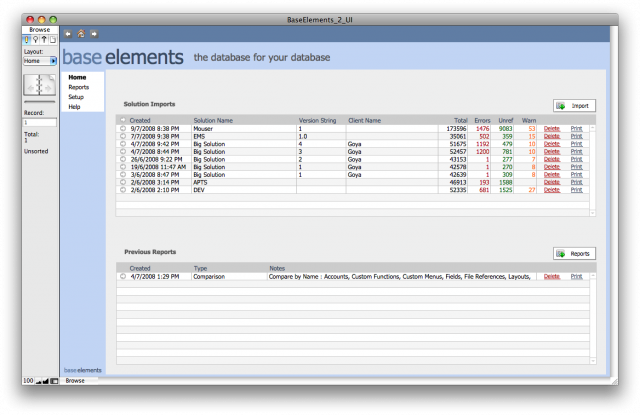The image size is (640, 415).
Task: Open the Setup navigation item
Action: click(76, 97)
